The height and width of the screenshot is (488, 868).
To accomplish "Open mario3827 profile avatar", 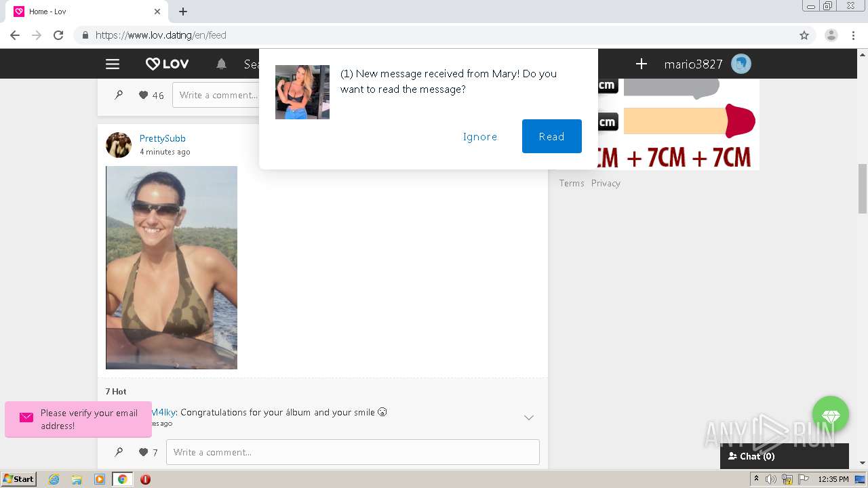I will tap(741, 64).
